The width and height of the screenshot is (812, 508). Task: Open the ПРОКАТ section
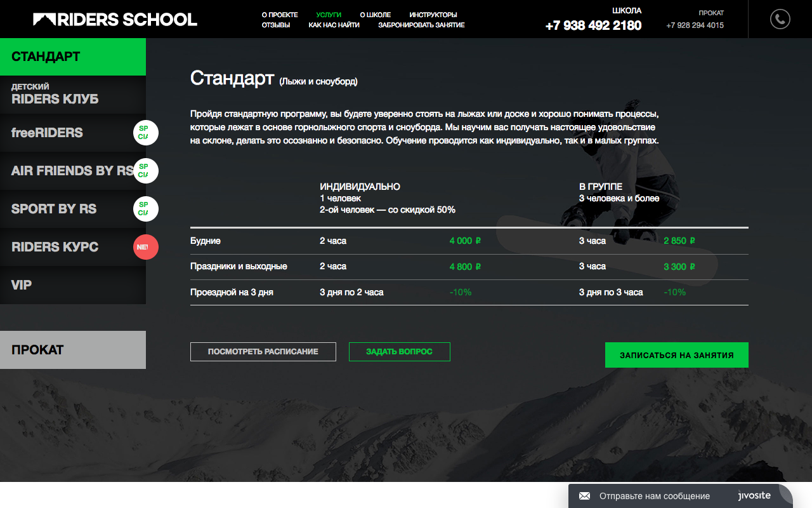pyautogui.click(x=73, y=350)
